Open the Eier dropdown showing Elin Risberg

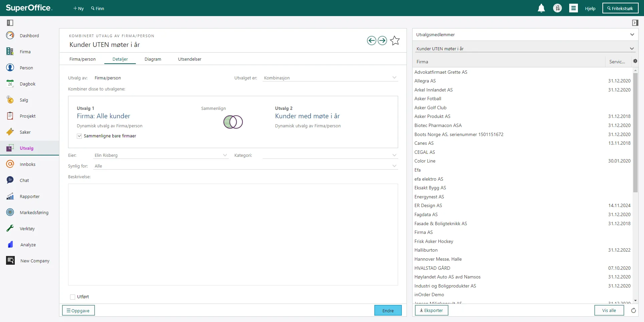[x=161, y=155]
